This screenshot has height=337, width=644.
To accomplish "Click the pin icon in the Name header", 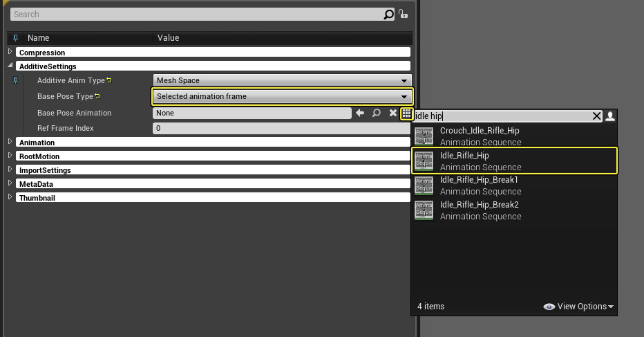I will (x=16, y=38).
